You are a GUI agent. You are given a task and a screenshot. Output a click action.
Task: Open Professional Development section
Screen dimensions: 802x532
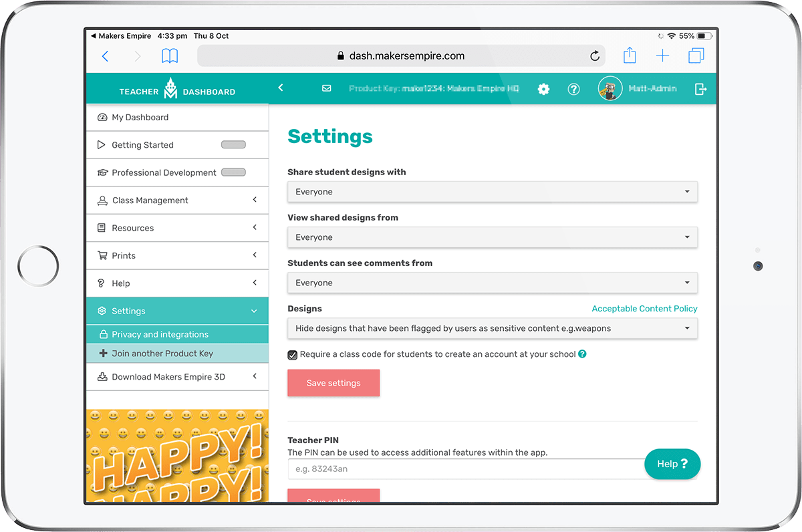[x=177, y=172]
